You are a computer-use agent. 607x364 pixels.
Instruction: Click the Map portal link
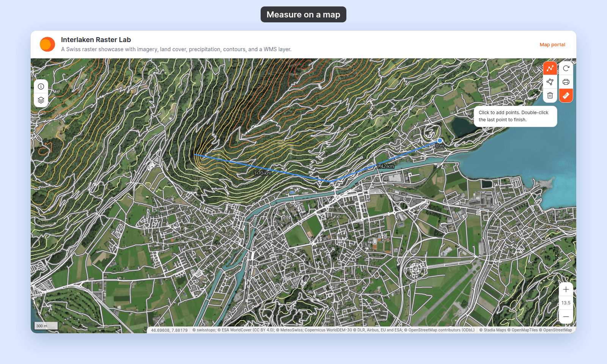click(x=552, y=45)
